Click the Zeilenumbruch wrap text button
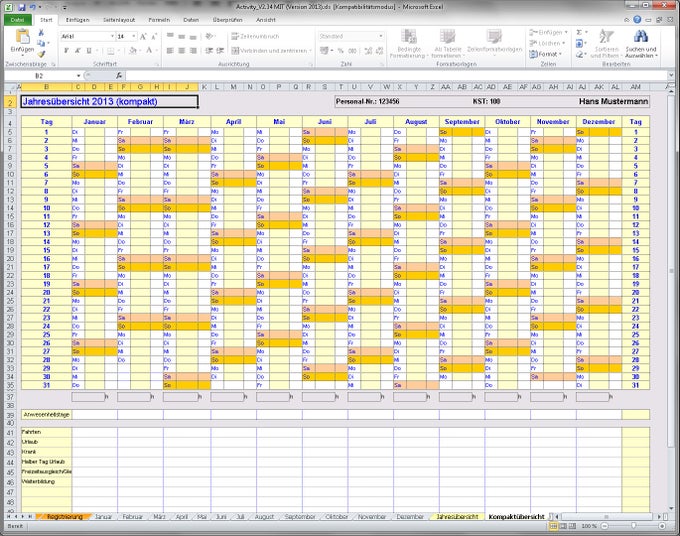The height and width of the screenshot is (536, 680). [x=255, y=36]
